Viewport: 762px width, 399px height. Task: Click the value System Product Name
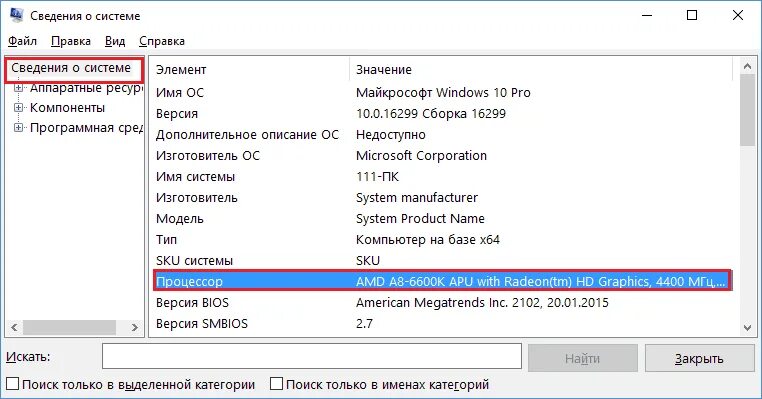click(x=420, y=219)
